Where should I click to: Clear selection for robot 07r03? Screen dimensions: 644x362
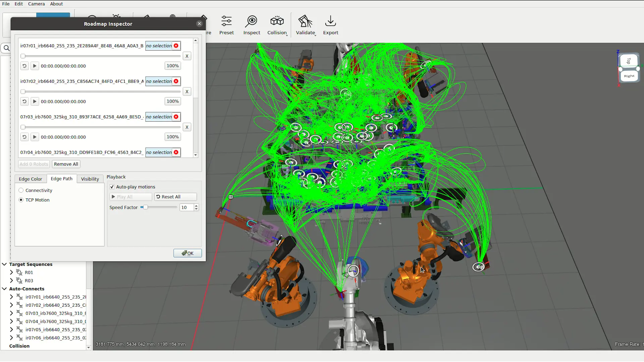(x=176, y=117)
